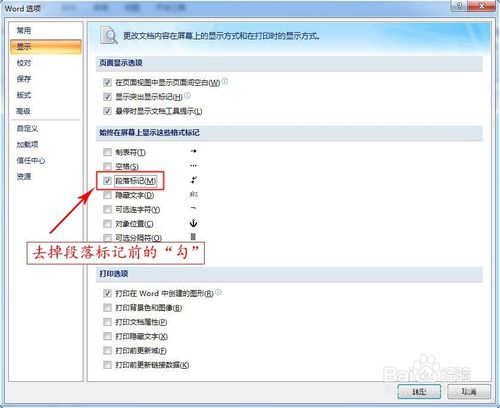Enable the 对象位置 checkbox
The image size is (500, 408).
(107, 224)
